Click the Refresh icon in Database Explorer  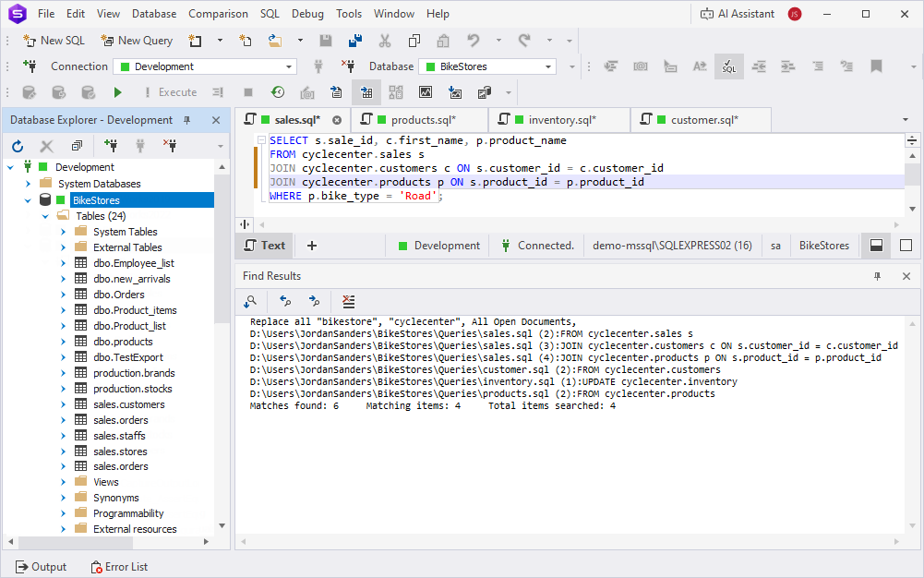tap(18, 146)
